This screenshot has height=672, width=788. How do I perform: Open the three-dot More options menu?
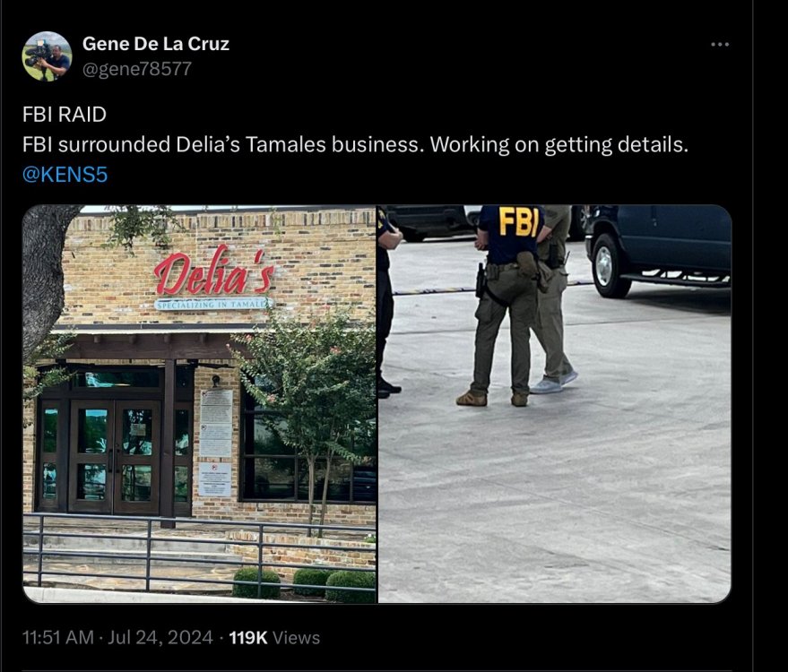tap(720, 45)
